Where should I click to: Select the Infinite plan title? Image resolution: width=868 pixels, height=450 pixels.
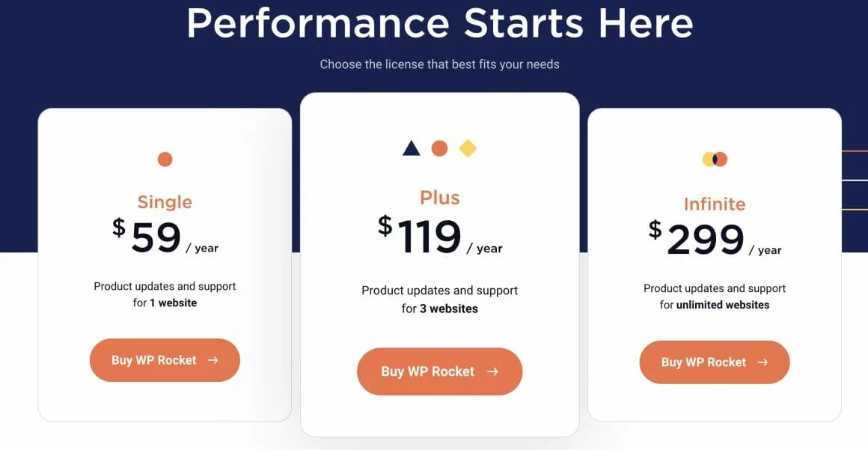click(x=715, y=204)
